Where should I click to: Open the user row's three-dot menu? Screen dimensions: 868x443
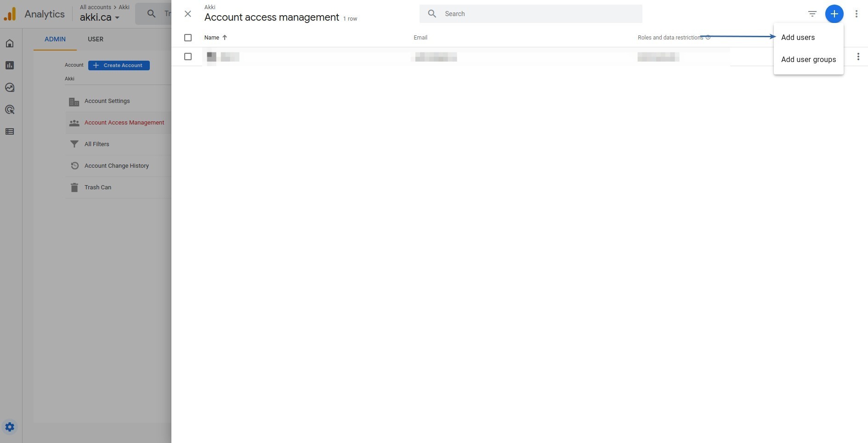pyautogui.click(x=858, y=57)
